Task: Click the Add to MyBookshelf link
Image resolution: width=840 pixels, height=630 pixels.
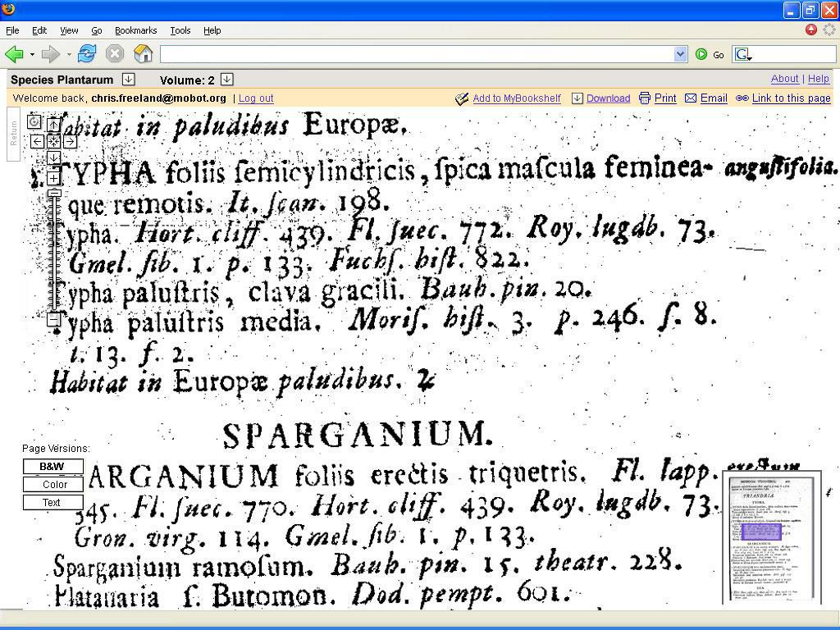Action: [x=517, y=98]
